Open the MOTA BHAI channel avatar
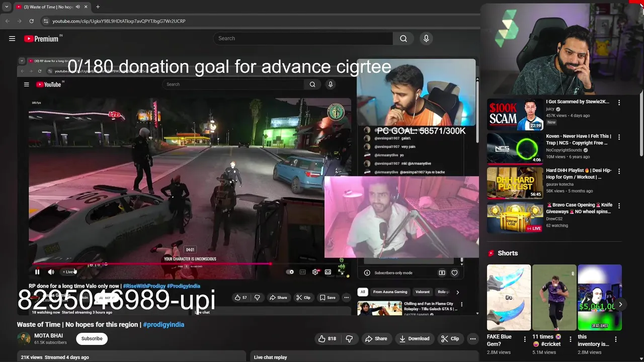Image resolution: width=644 pixels, height=362 pixels. tap(24, 338)
